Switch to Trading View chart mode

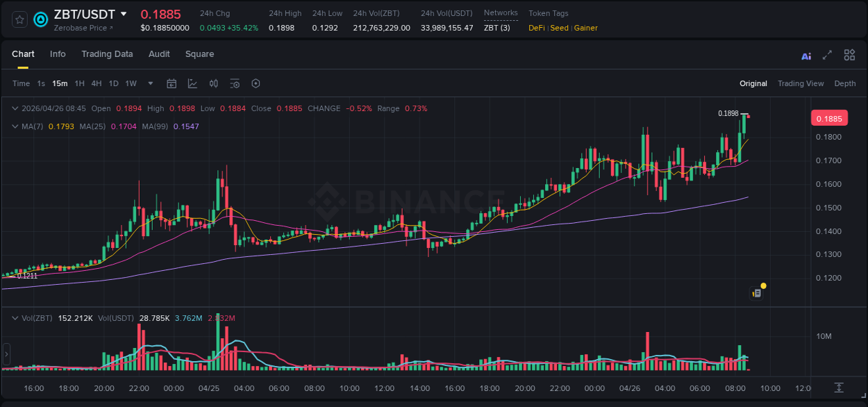801,83
